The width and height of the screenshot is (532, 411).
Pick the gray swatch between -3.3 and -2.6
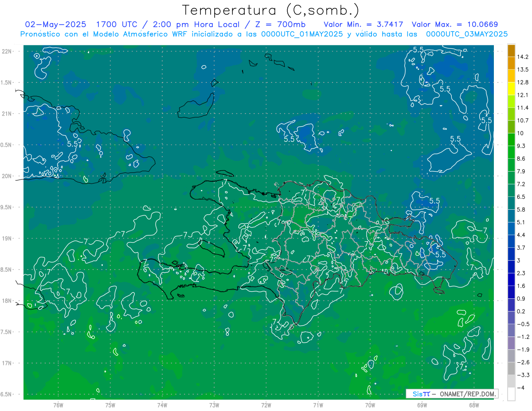[x=511, y=368]
